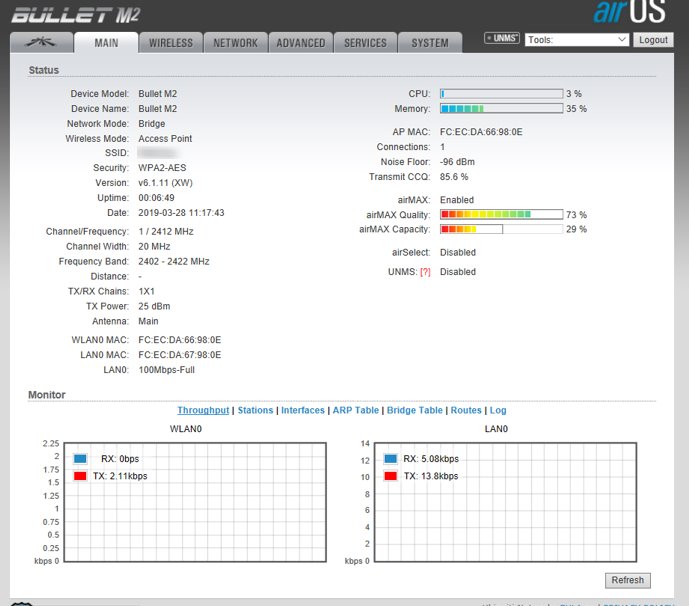This screenshot has height=606, width=689.
Task: Click the airMAX Capacity bar
Action: [x=501, y=229]
